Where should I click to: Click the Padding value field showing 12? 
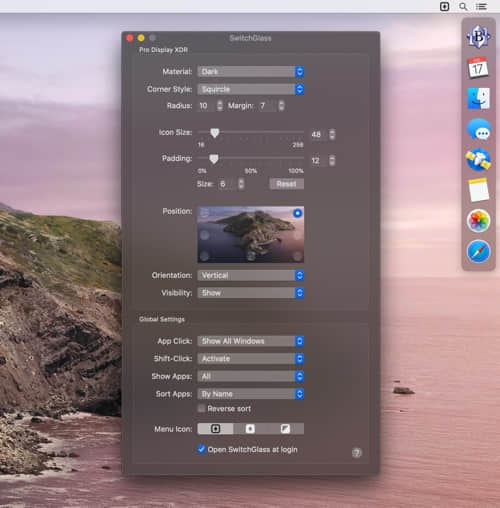coord(319,160)
